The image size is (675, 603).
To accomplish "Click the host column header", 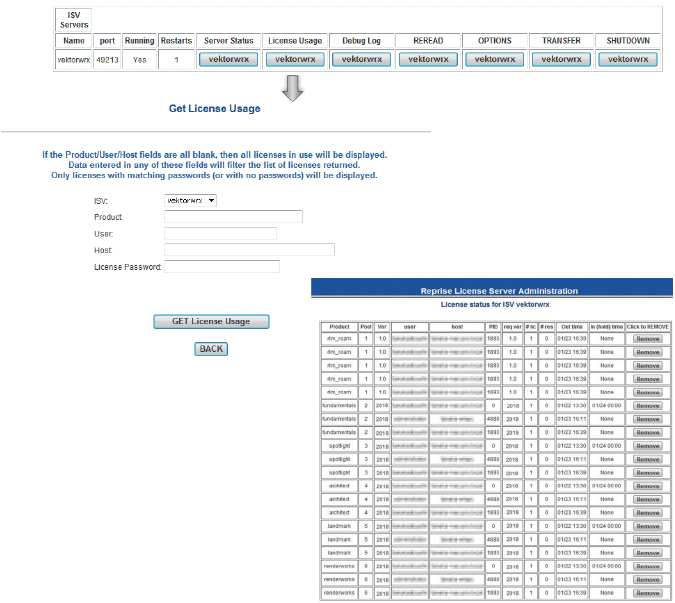I will coord(457,327).
